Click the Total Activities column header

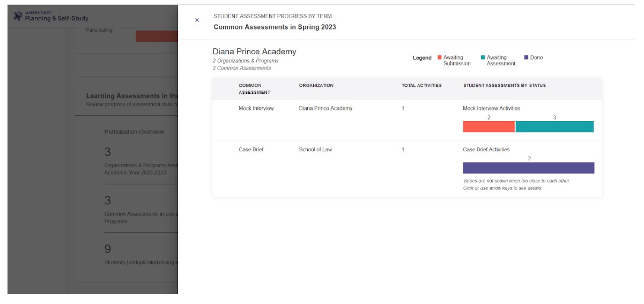tap(421, 86)
